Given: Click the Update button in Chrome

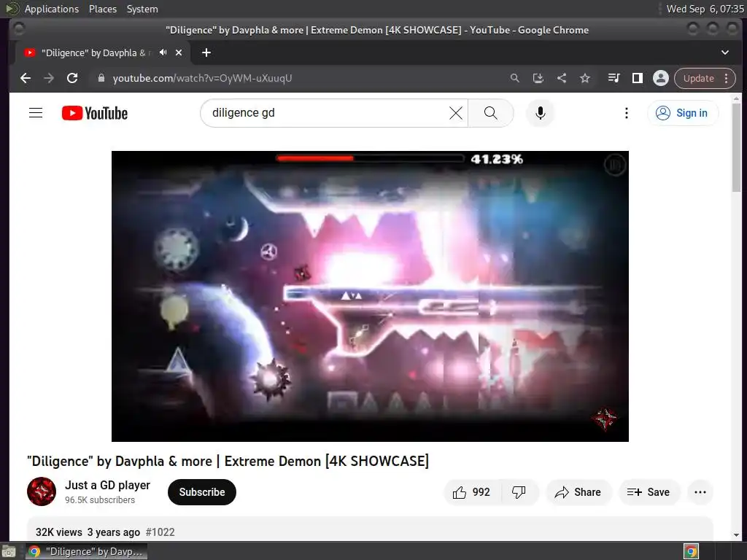Looking at the screenshot, I should [698, 78].
